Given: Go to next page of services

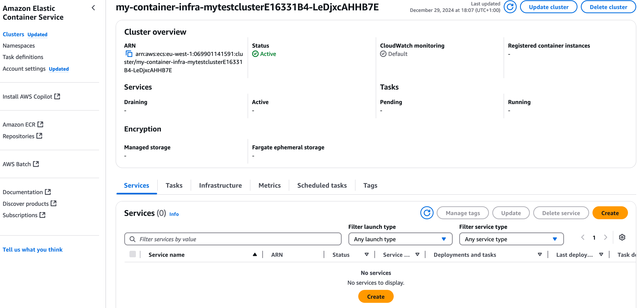Looking at the screenshot, I should pos(605,237).
